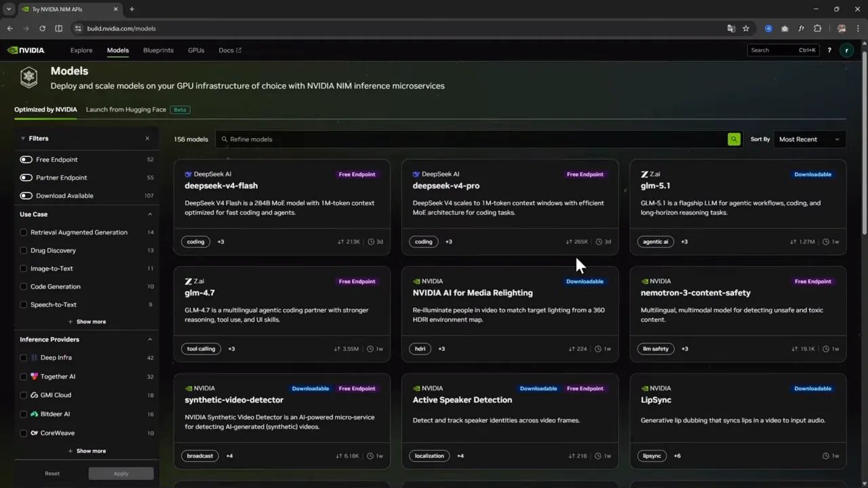The height and width of the screenshot is (488, 868).
Task: Collapse the Use Case filter section
Action: click(150, 214)
